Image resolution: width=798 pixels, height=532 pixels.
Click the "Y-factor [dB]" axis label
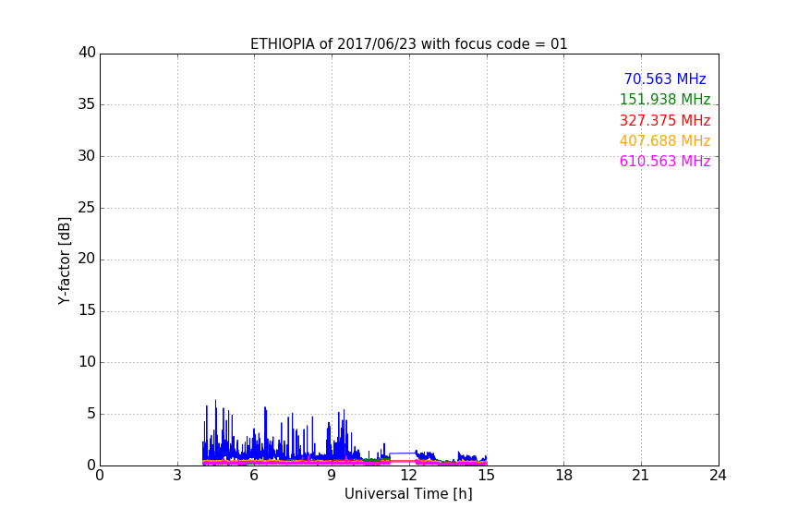64,261
